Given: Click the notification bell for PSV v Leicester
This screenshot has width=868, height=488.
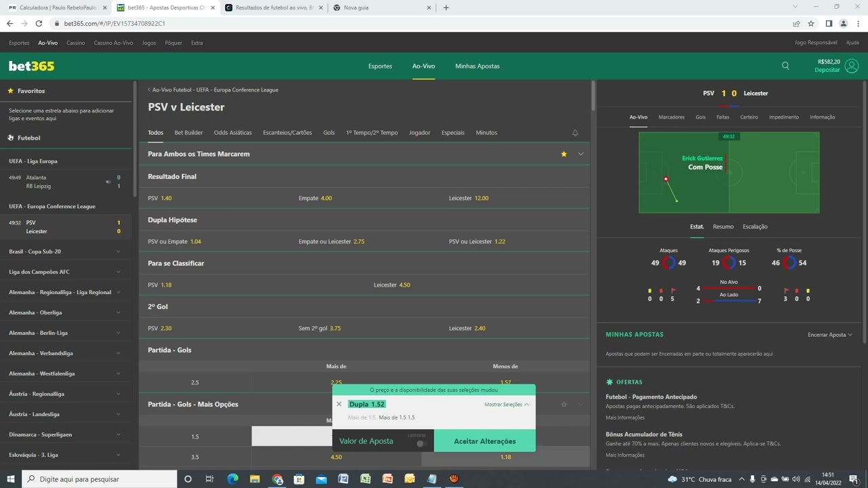Looking at the screenshot, I should (x=575, y=133).
